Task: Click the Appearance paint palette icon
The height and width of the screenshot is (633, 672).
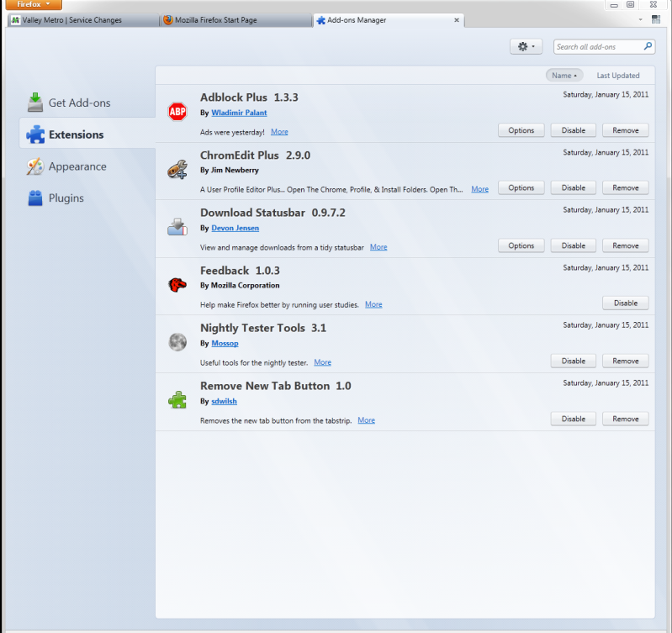Action: pos(35,166)
